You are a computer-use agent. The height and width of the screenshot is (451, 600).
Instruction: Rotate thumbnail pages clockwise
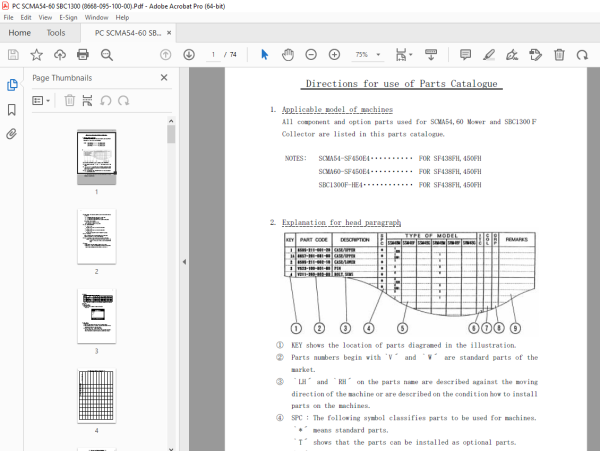click(124, 101)
